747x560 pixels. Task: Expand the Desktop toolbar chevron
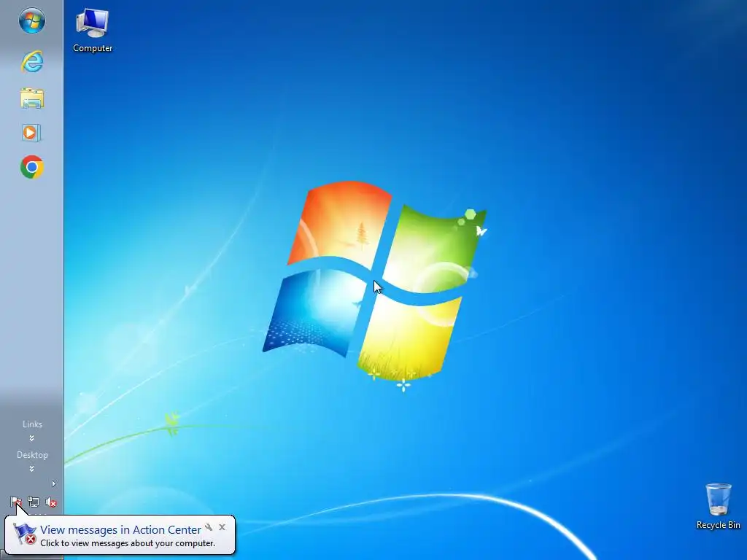point(32,469)
